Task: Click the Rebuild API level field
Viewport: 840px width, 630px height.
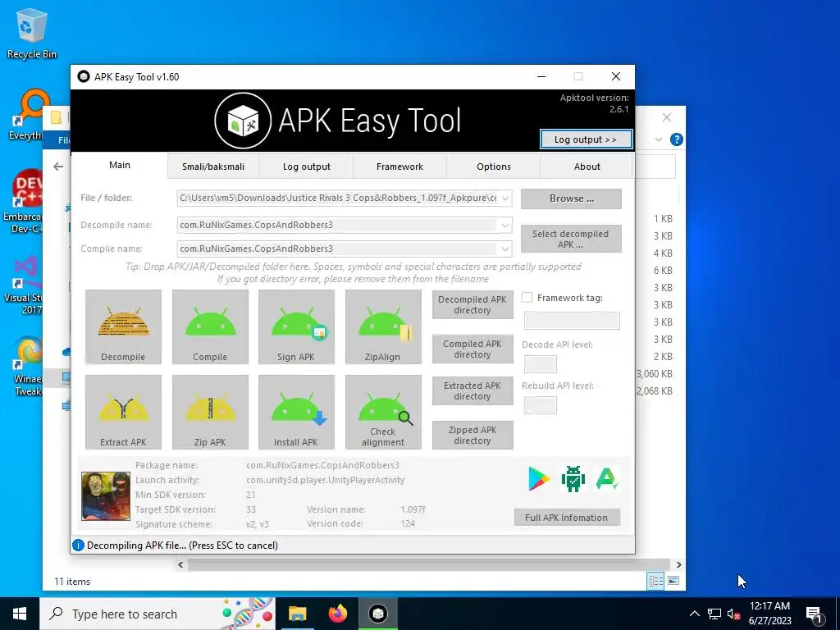Action: pos(540,405)
